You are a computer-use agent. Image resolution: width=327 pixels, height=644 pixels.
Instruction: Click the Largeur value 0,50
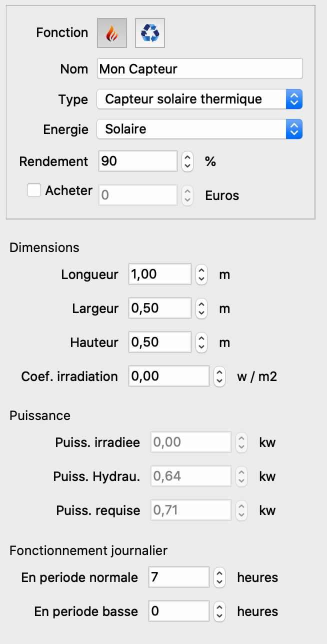coord(159,308)
